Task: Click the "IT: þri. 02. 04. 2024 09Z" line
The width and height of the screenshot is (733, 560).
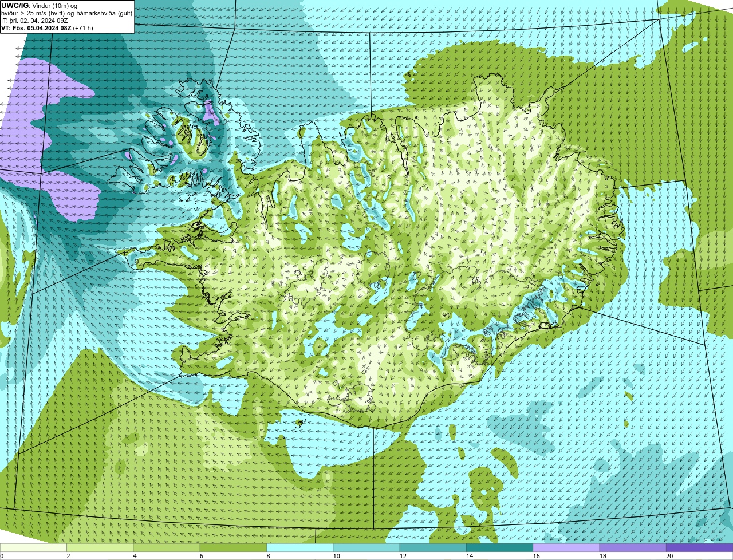Action: click(x=36, y=21)
